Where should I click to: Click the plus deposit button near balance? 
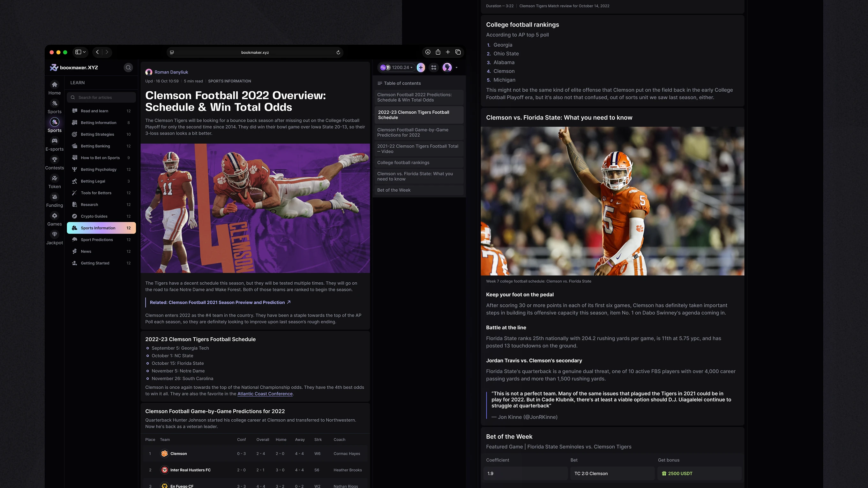pos(421,67)
